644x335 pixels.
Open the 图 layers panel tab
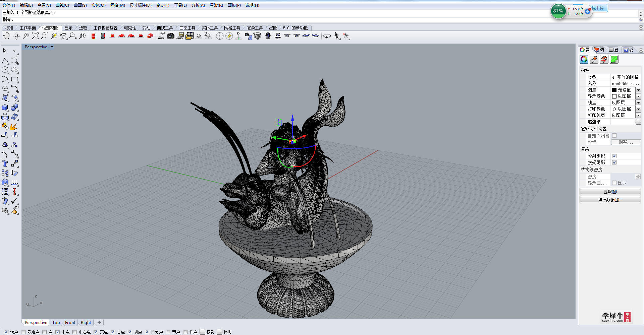[x=599, y=50]
